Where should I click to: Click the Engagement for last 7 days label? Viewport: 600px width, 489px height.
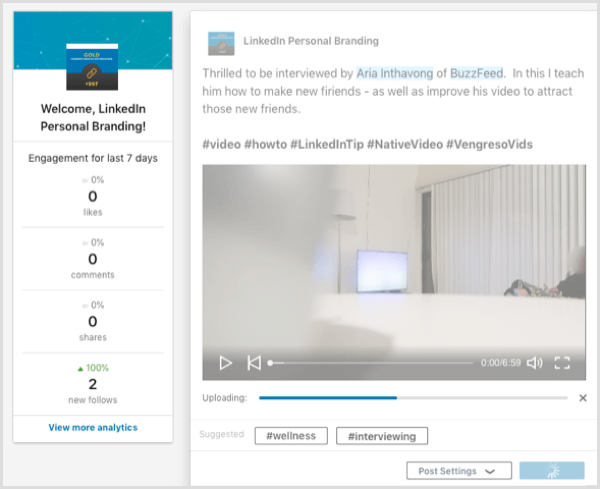pyautogui.click(x=93, y=158)
